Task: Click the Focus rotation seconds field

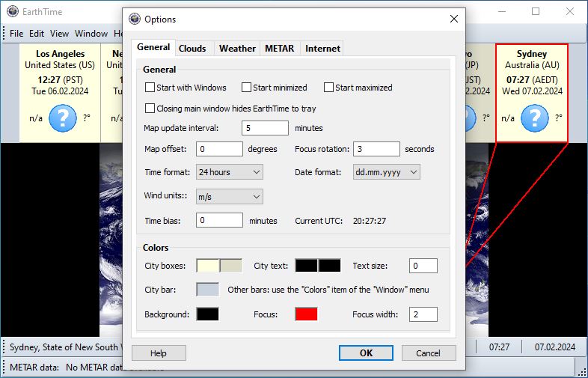Action: [x=376, y=149]
